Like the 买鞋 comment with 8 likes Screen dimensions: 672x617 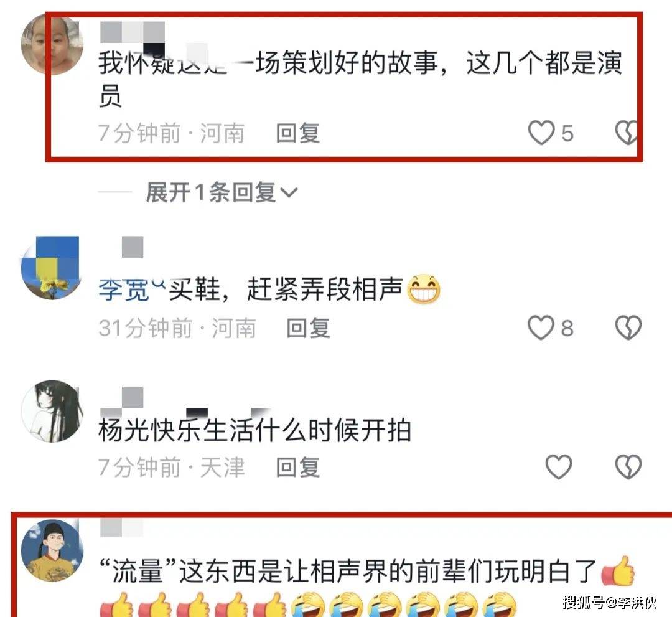(x=541, y=327)
